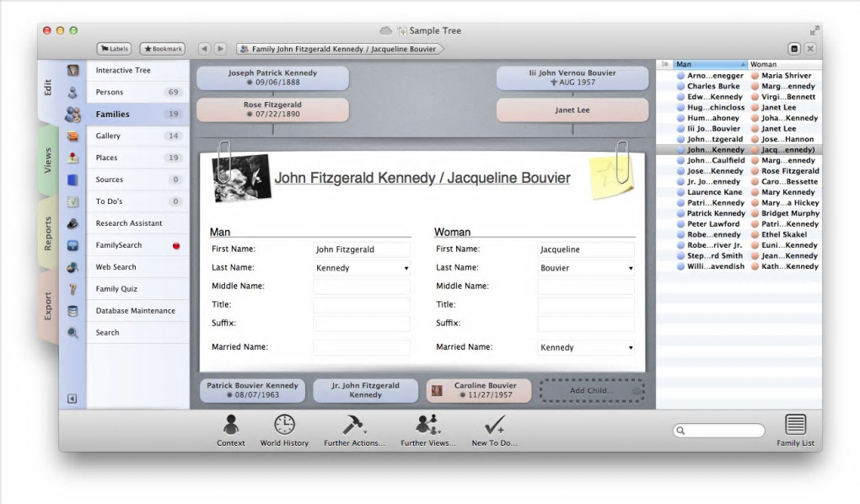
Task: Click the man's First Name field
Action: click(x=362, y=249)
